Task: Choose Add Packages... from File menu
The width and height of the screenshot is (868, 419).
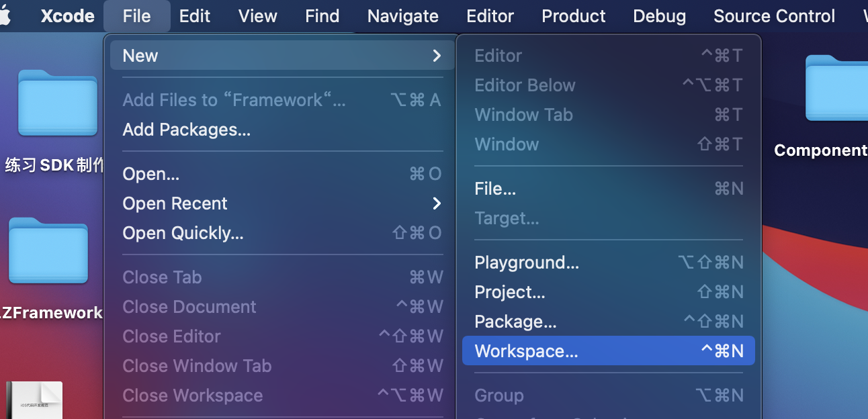Action: (x=281, y=130)
